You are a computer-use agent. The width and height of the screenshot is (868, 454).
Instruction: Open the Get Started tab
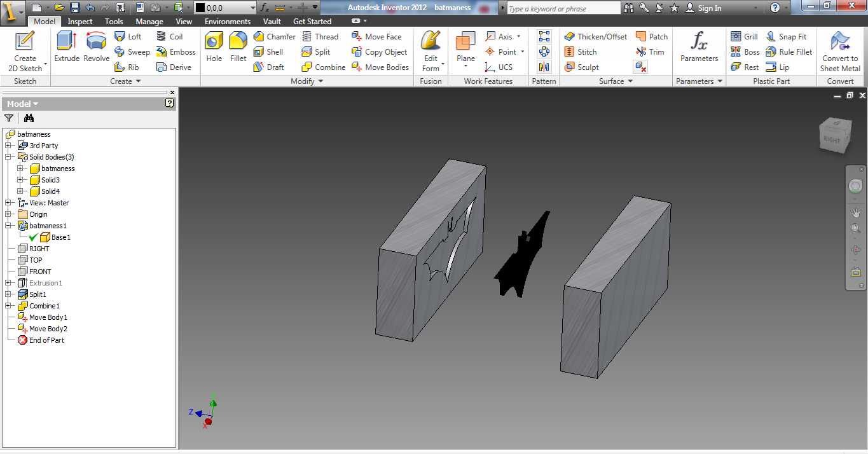(312, 21)
